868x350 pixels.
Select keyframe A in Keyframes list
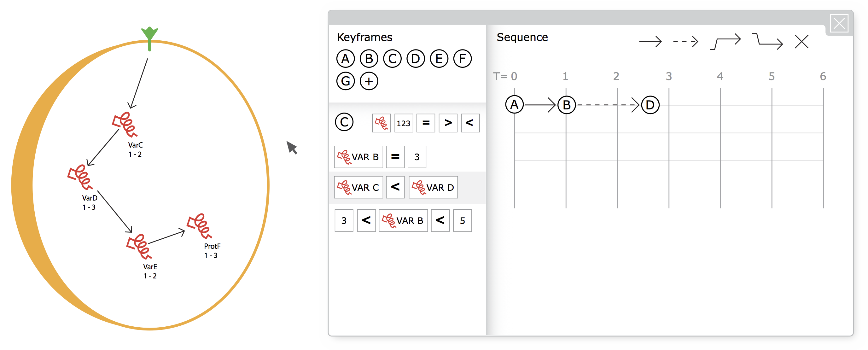point(345,59)
